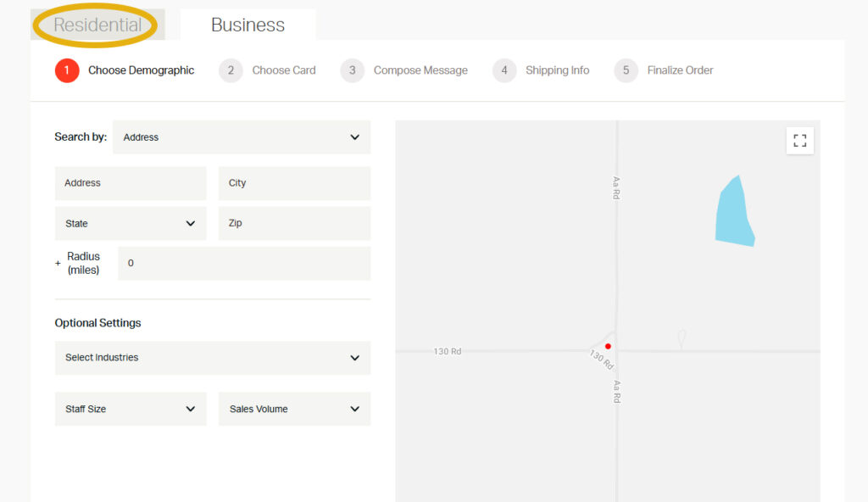The height and width of the screenshot is (502, 868).
Task: Open the Staff Size dropdown
Action: coord(131,409)
